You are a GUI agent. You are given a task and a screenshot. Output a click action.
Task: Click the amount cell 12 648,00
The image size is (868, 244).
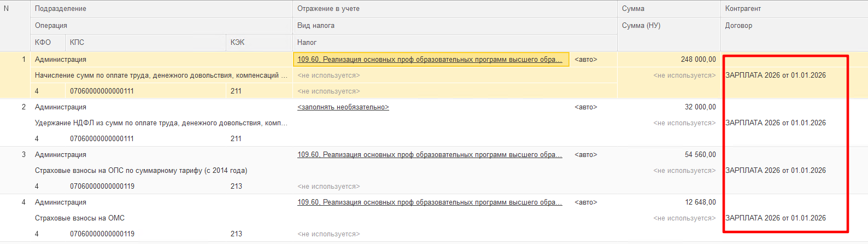(x=700, y=202)
